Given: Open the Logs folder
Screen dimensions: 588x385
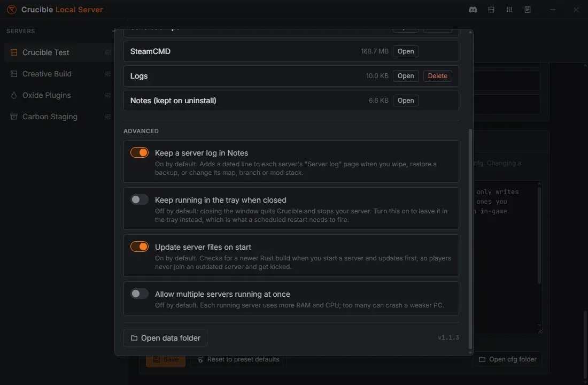Looking at the screenshot, I should tap(406, 76).
